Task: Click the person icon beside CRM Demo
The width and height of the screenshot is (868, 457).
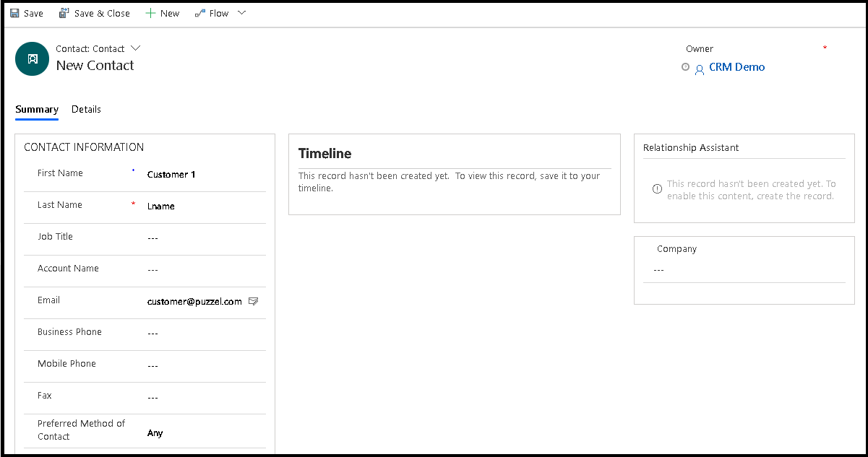Action: [x=699, y=69]
